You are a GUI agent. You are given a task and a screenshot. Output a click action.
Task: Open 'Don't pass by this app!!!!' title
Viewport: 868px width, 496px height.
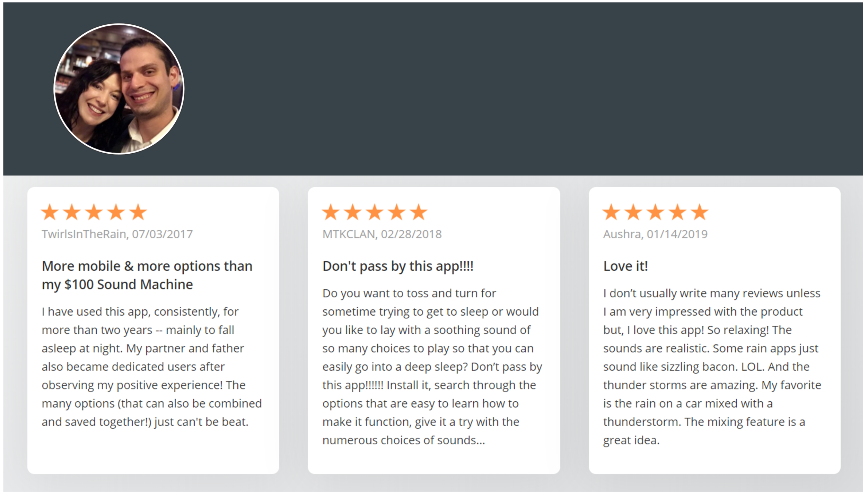coord(398,266)
